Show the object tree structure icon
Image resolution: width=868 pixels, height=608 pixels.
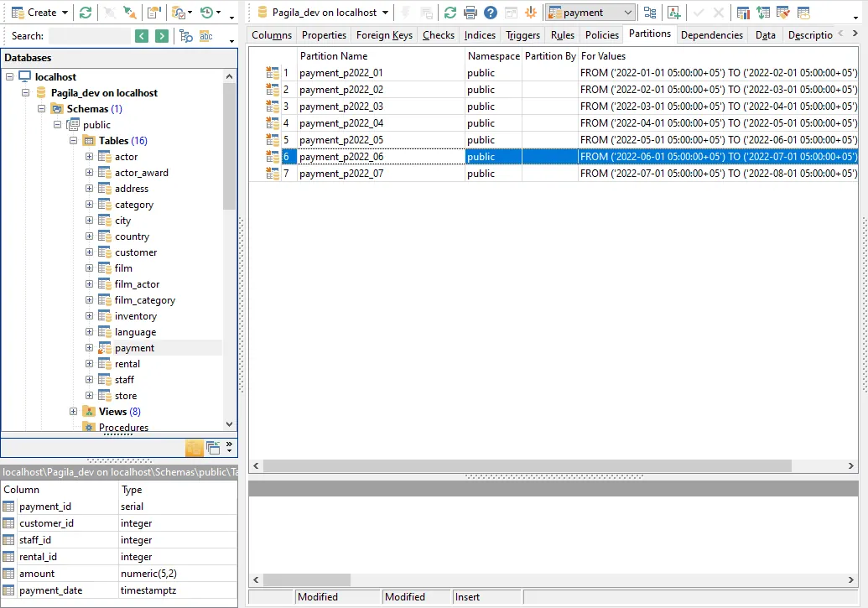[650, 13]
